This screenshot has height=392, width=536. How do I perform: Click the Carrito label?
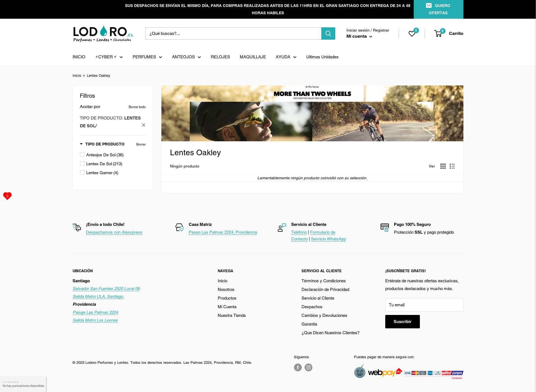click(456, 34)
